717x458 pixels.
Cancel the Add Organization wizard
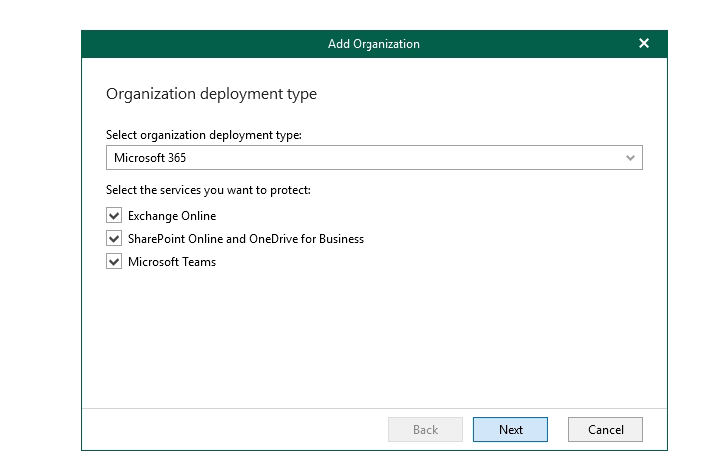(x=605, y=429)
